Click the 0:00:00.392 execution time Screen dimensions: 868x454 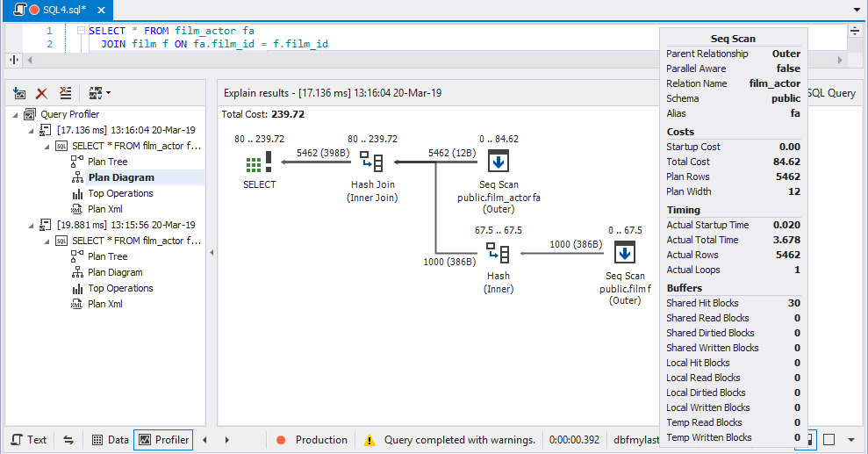tap(574, 440)
